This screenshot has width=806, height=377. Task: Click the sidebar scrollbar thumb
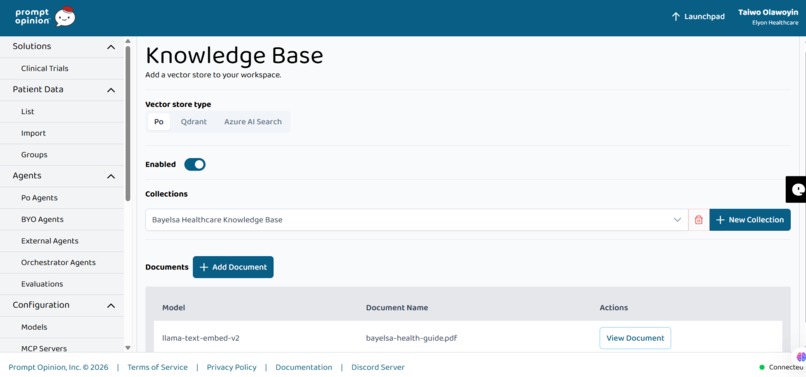128,123
